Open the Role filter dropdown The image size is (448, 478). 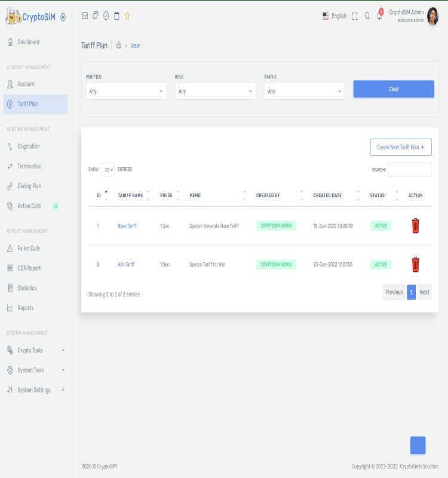point(215,91)
